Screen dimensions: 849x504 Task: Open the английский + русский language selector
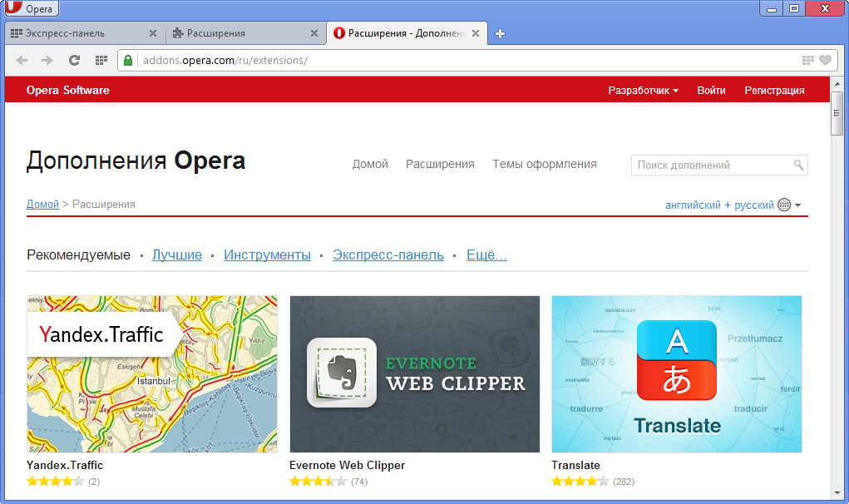732,205
